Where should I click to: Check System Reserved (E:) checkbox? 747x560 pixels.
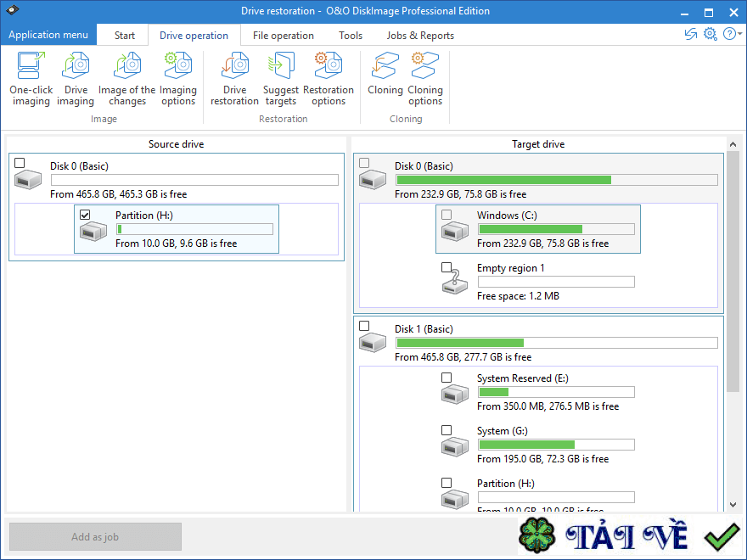pyautogui.click(x=447, y=378)
